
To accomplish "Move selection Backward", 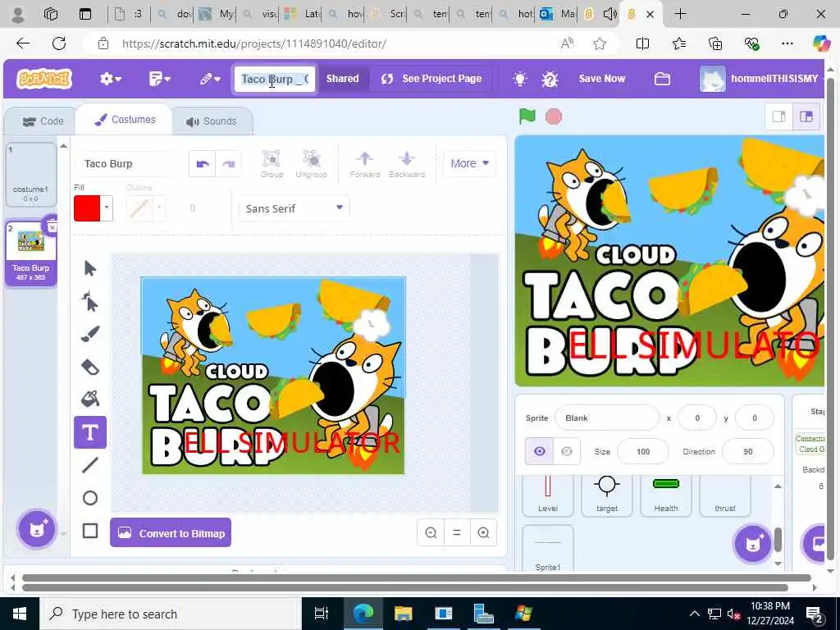I will 407,164.
